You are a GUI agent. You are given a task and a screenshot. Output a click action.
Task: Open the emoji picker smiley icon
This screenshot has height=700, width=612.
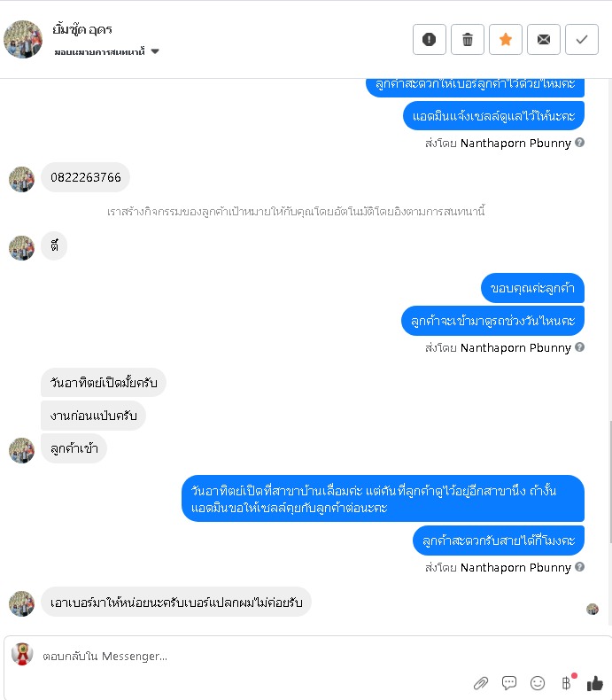[x=538, y=682]
